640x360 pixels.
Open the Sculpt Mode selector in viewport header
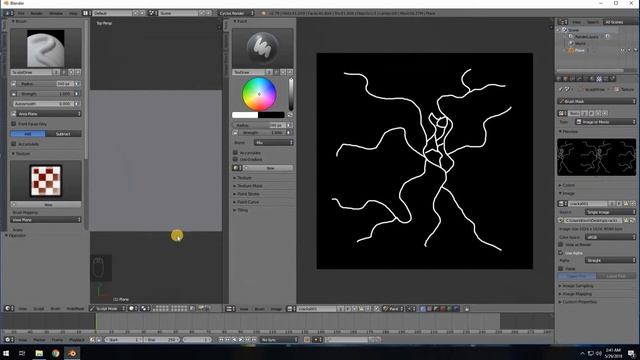click(x=107, y=309)
